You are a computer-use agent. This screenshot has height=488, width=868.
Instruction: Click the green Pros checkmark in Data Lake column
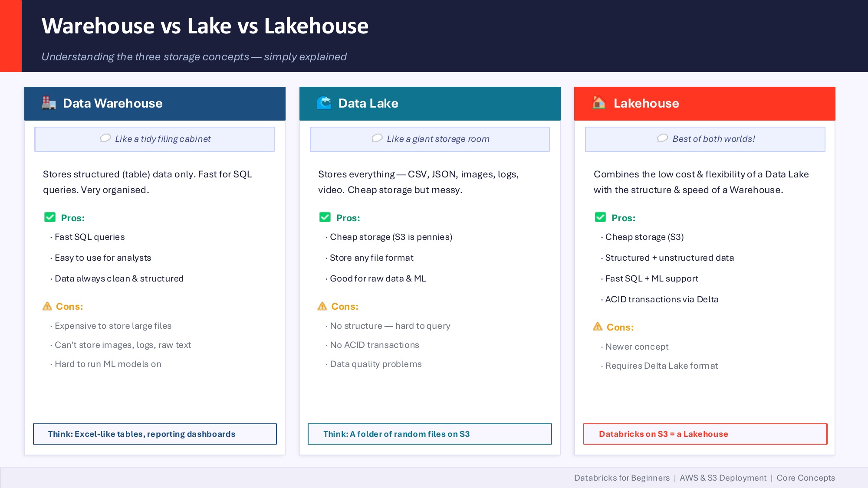click(325, 218)
